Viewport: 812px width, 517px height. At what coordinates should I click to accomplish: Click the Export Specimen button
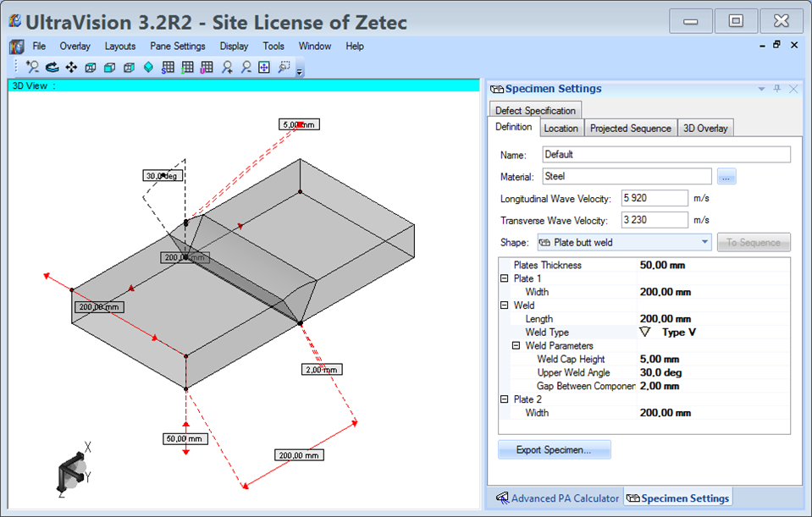pyautogui.click(x=554, y=448)
